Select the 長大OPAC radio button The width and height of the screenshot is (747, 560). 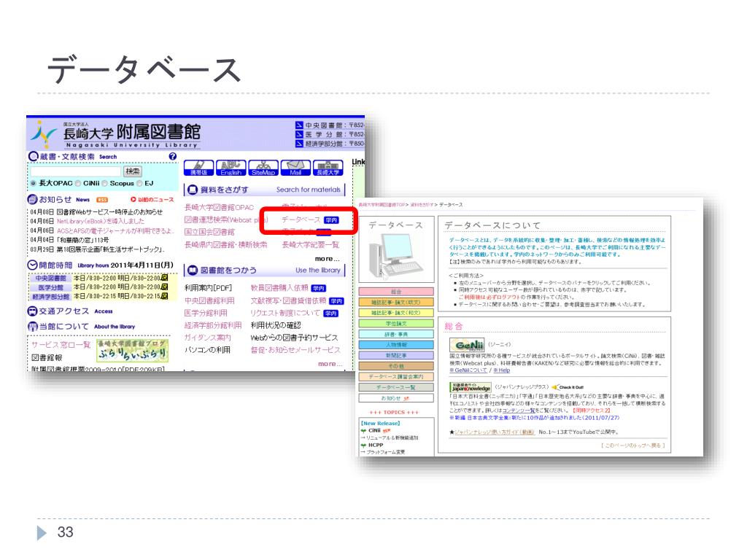click(x=34, y=183)
